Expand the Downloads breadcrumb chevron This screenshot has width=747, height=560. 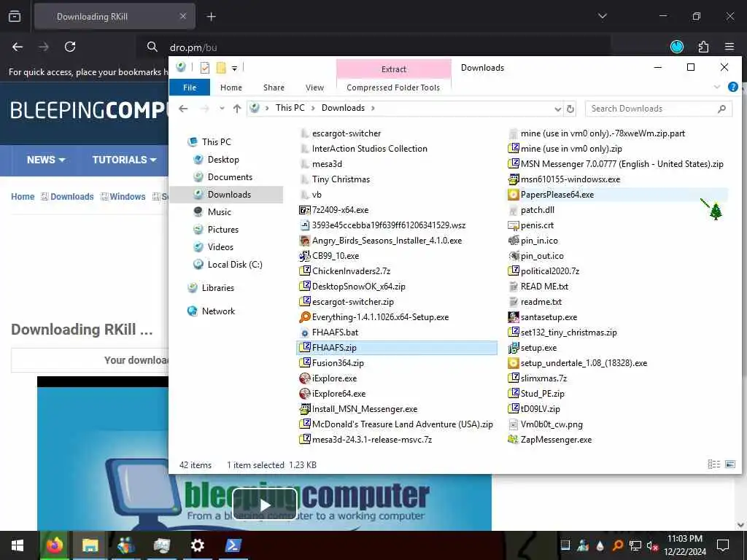click(373, 108)
